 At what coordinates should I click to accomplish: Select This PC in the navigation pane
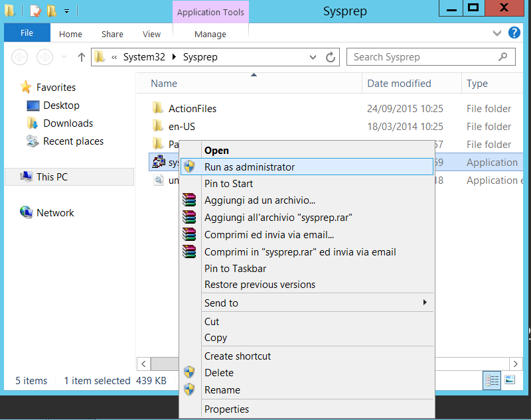click(x=70, y=176)
